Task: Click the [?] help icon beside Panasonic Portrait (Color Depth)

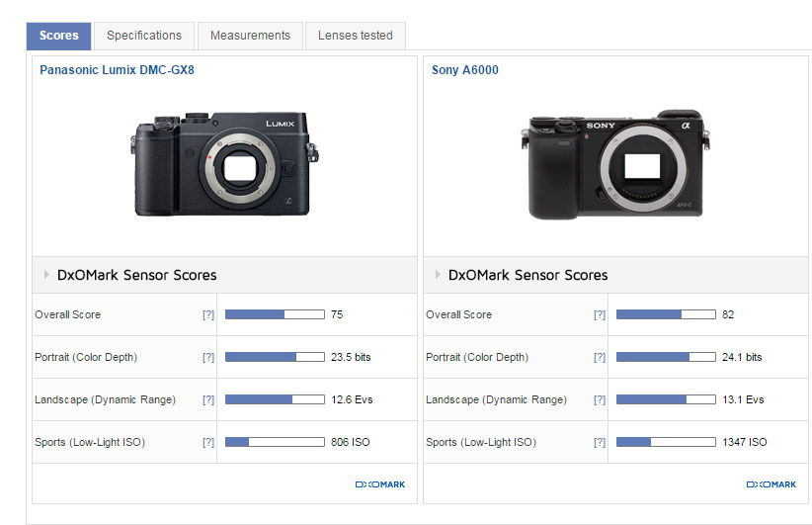Action: pyautogui.click(x=208, y=357)
